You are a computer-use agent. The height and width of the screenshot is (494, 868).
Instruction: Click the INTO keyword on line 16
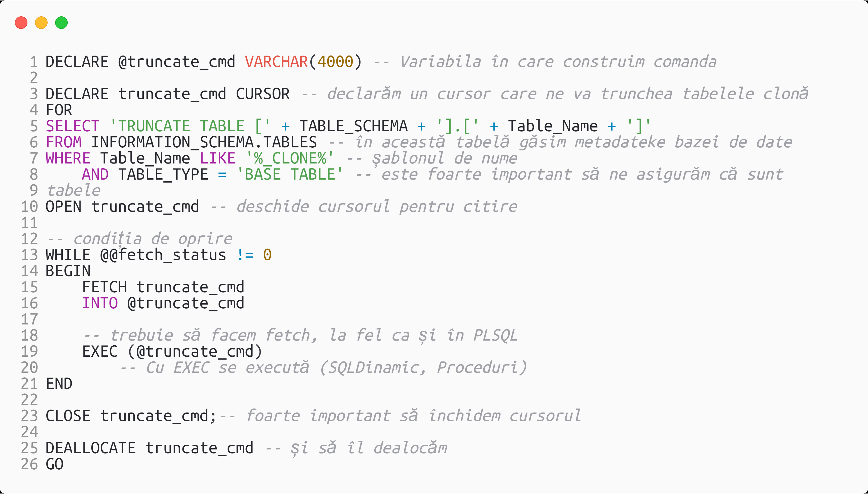point(100,303)
